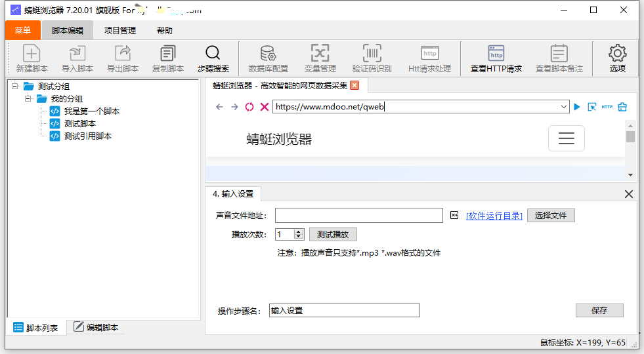This screenshot has height=354, width=644.
Task: Click the 声音文件地址 input field
Action: click(359, 216)
